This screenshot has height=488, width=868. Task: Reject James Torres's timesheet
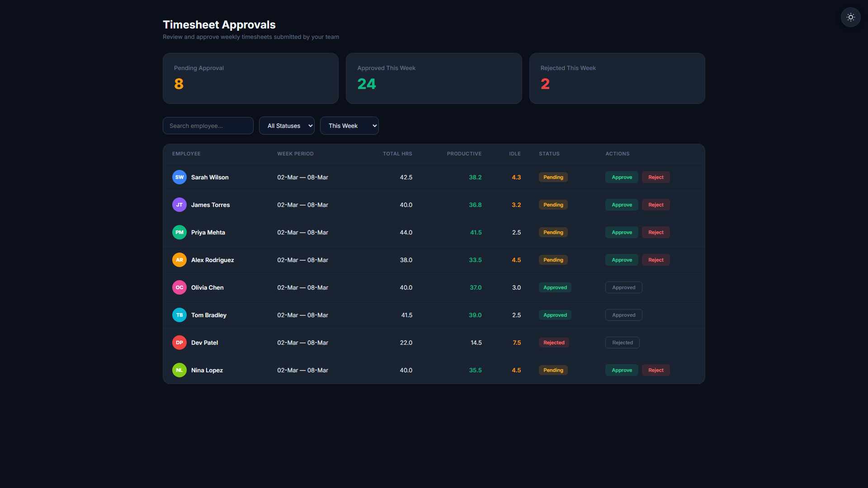tap(656, 205)
